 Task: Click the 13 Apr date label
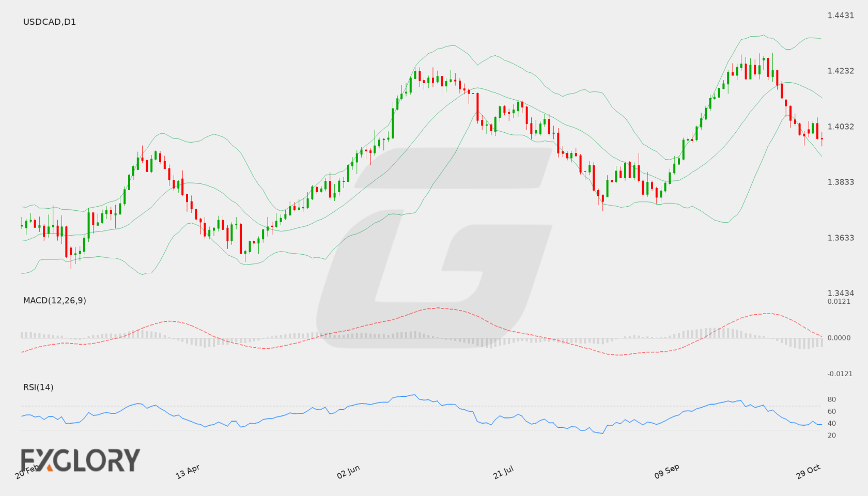[x=188, y=472]
